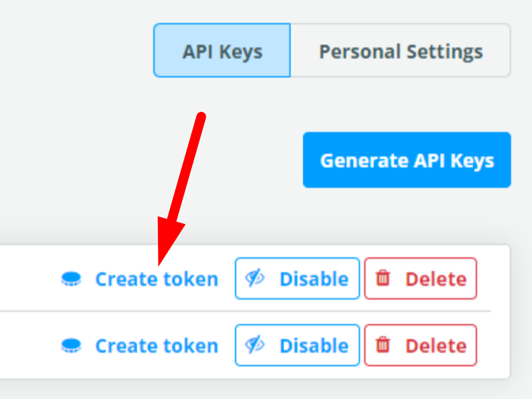Open the Personal Settings tab
The height and width of the screenshot is (399, 532).
click(400, 50)
